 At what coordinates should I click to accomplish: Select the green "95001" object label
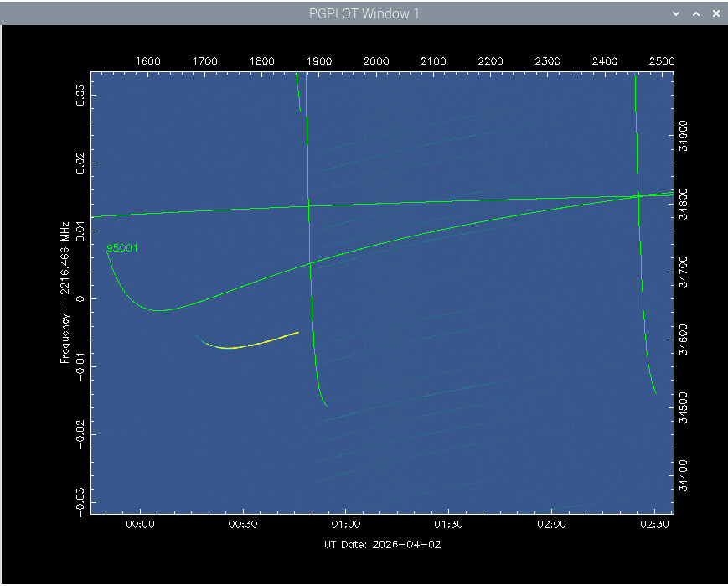pos(122,248)
